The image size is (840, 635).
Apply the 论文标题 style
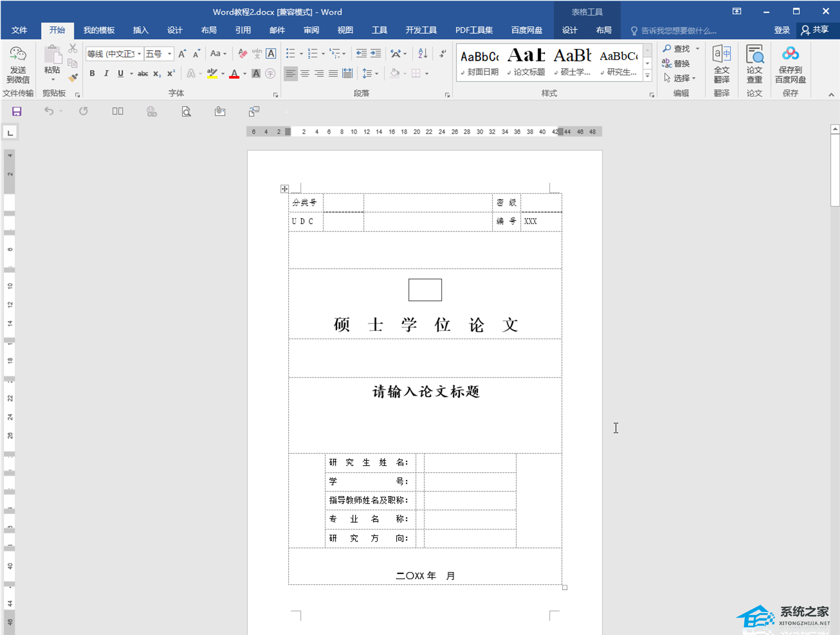pos(526,63)
